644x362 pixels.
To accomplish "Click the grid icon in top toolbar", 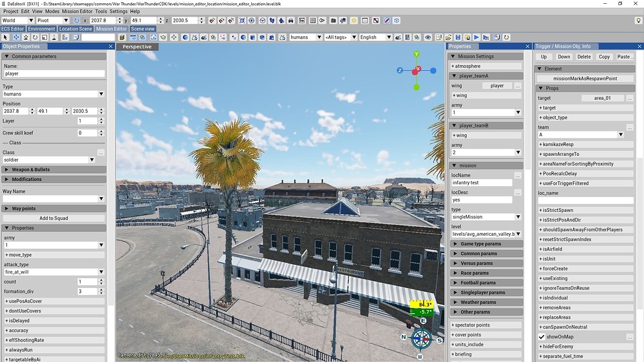I will pyautogui.click(x=312, y=21).
